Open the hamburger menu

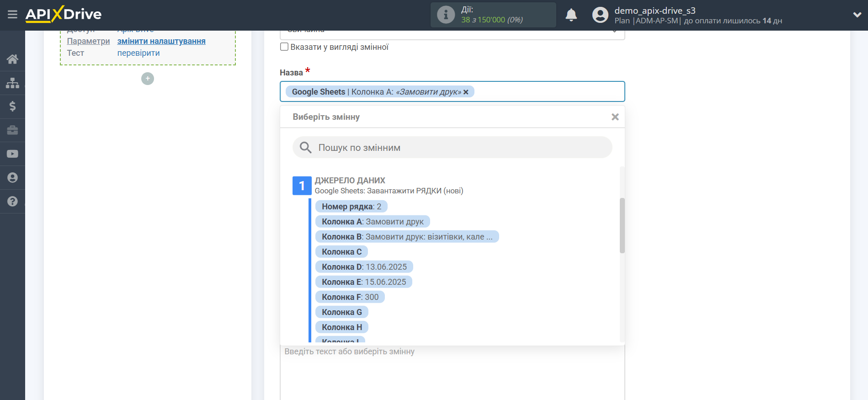tap(12, 15)
